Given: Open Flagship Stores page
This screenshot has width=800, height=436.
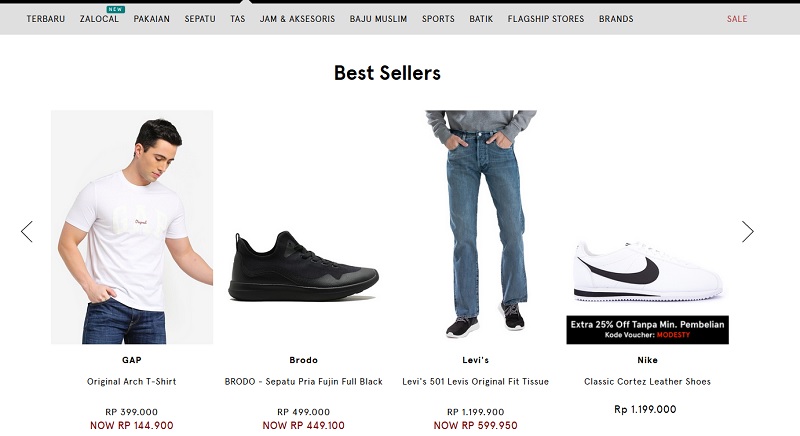Looking at the screenshot, I should tap(546, 19).
